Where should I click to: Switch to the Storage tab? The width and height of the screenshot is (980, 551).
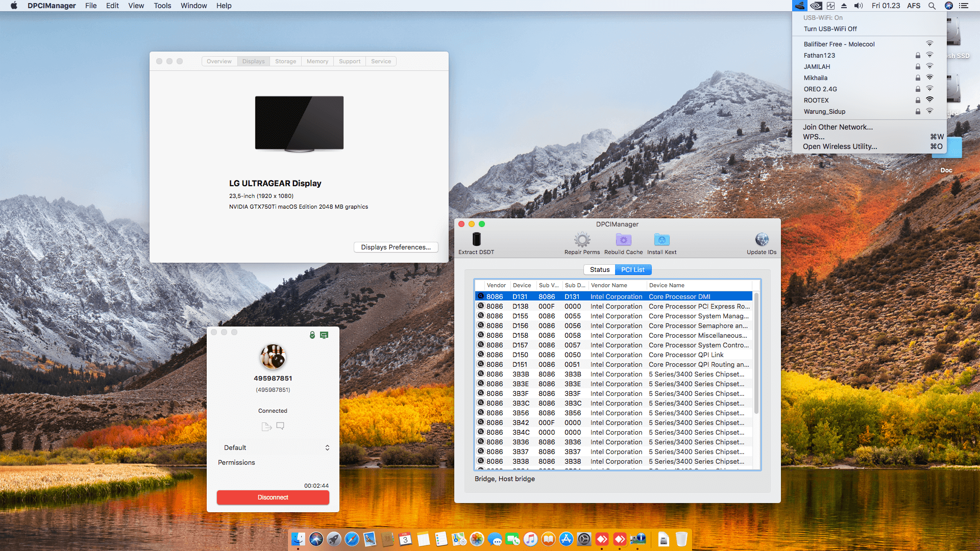coord(285,61)
